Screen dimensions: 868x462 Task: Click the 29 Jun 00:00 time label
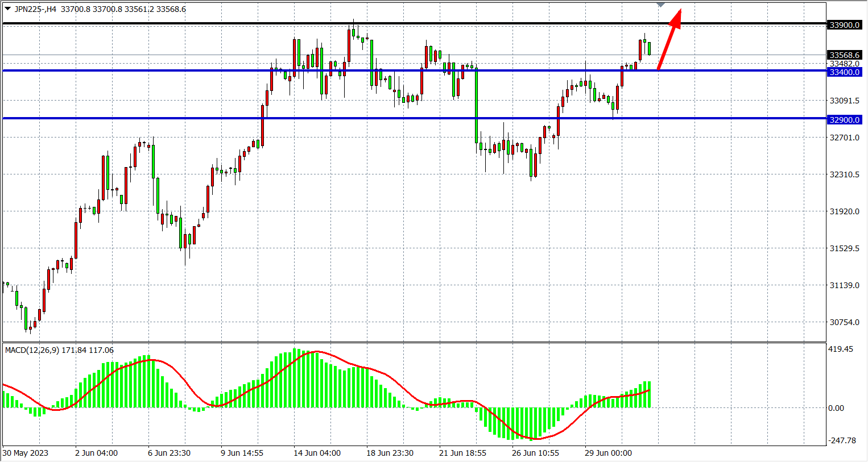coord(608,453)
